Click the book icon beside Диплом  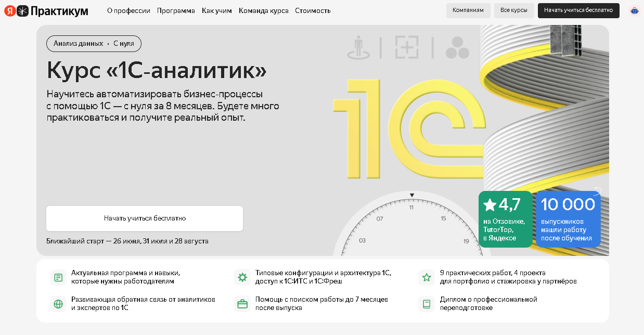coord(427,304)
